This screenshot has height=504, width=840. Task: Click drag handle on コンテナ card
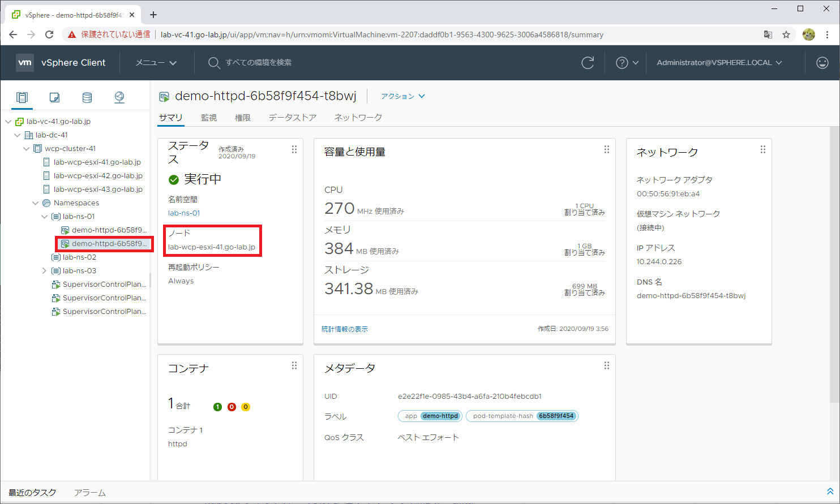[x=294, y=365]
